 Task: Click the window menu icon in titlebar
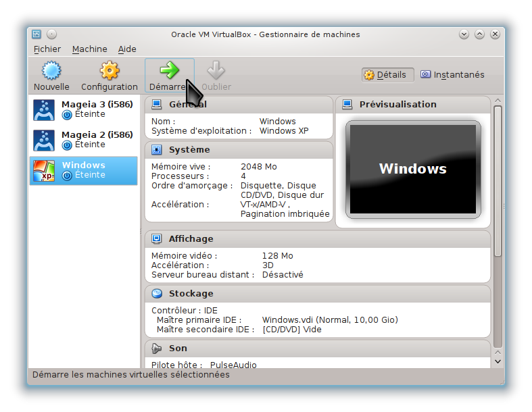[x=37, y=34]
